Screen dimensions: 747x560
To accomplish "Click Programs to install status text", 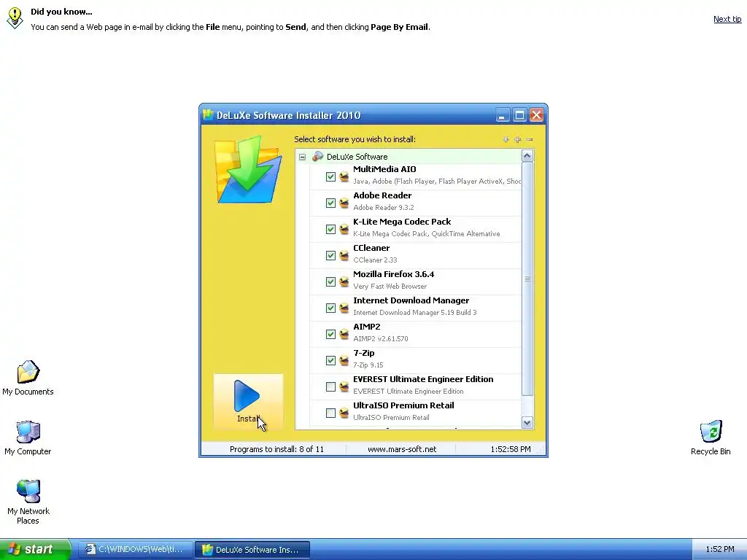I will pyautogui.click(x=276, y=449).
